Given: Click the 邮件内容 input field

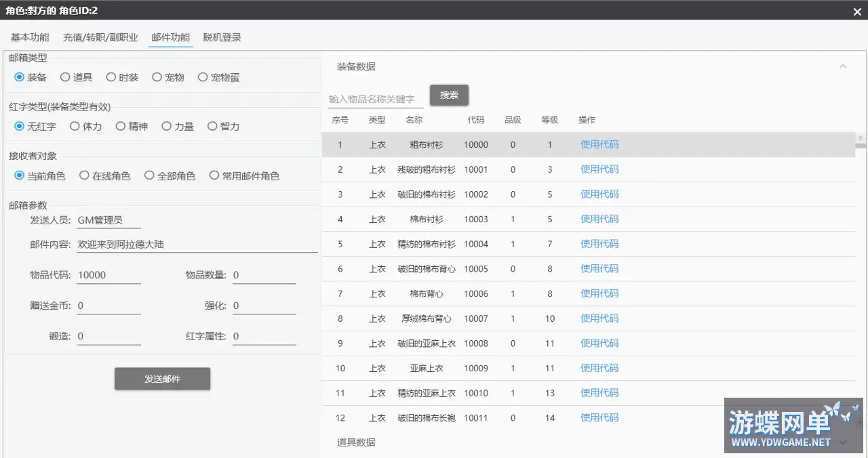Looking at the screenshot, I should tap(197, 244).
